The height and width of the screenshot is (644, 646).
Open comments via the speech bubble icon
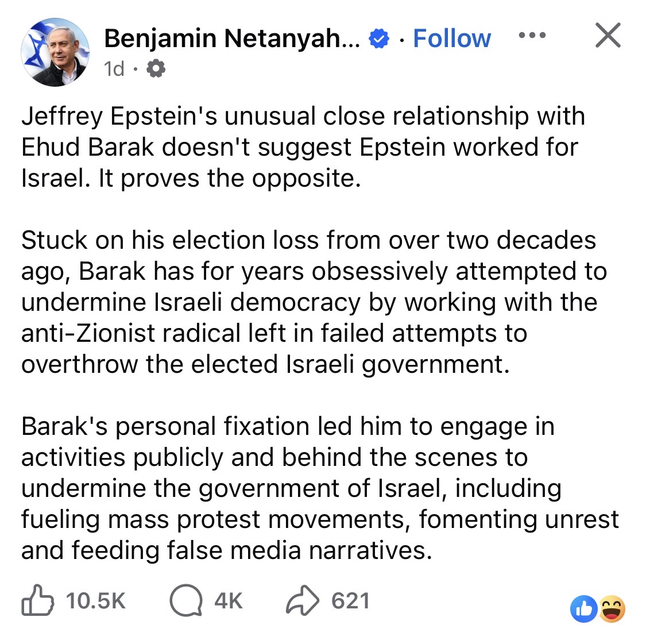185,600
